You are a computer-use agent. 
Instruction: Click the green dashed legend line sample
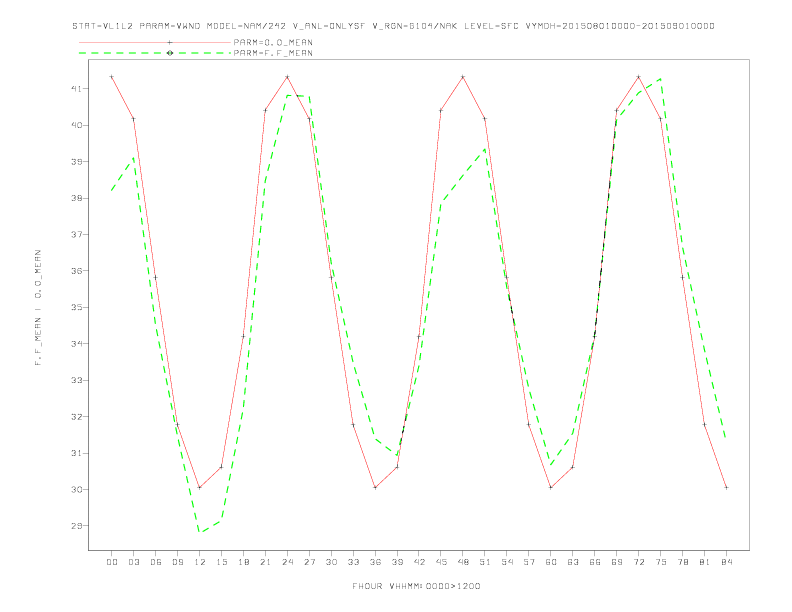point(155,53)
